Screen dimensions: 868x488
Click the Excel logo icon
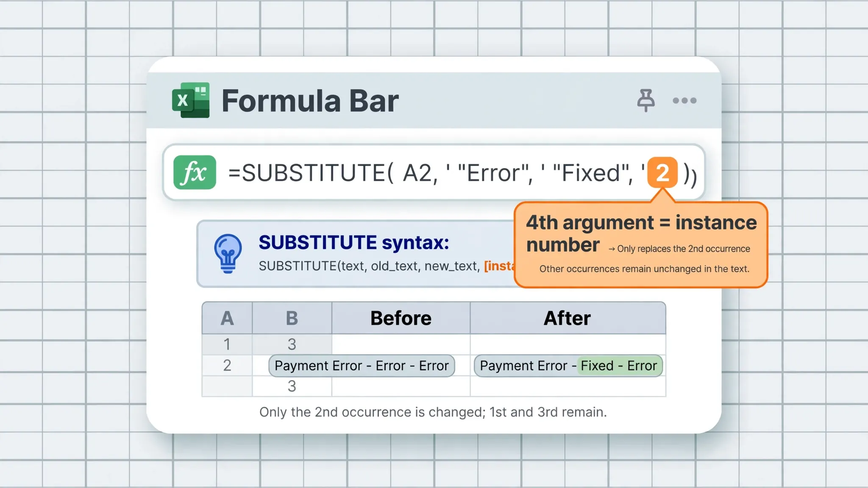191,100
